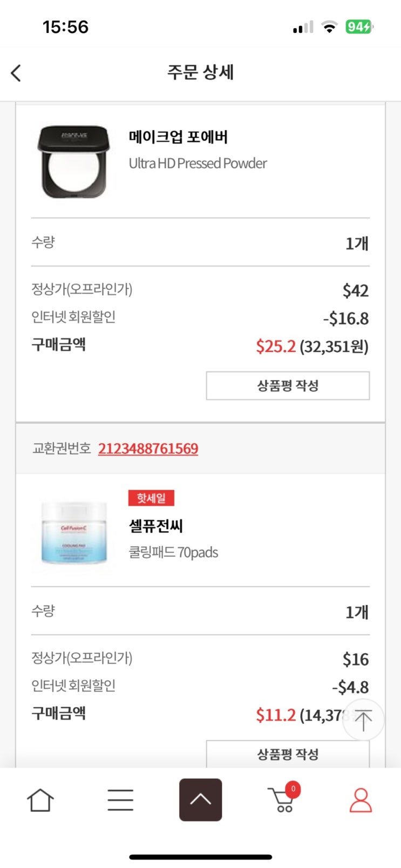Tap the battery indicator in status bar
The image size is (401, 868).
click(x=359, y=27)
